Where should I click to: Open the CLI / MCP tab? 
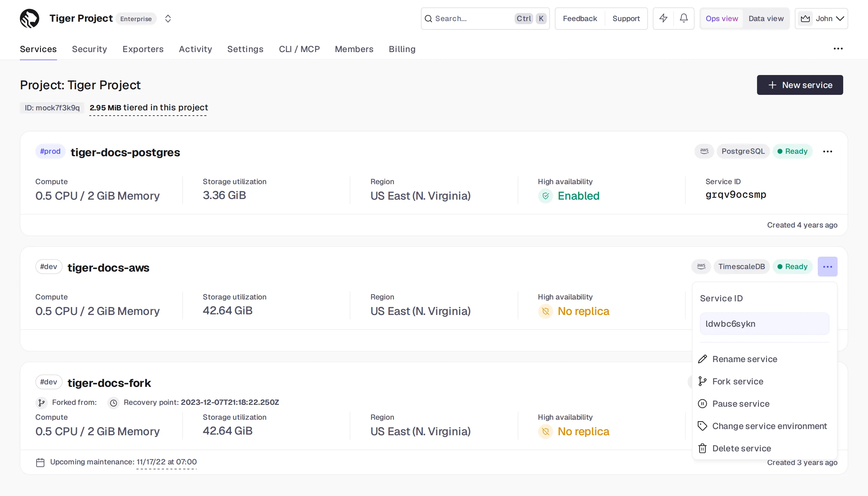299,49
